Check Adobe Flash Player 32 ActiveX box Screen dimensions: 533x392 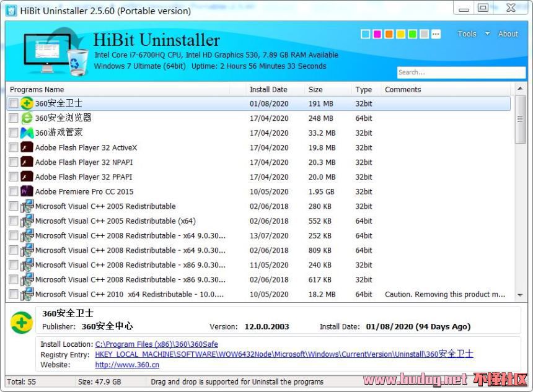click(x=13, y=147)
